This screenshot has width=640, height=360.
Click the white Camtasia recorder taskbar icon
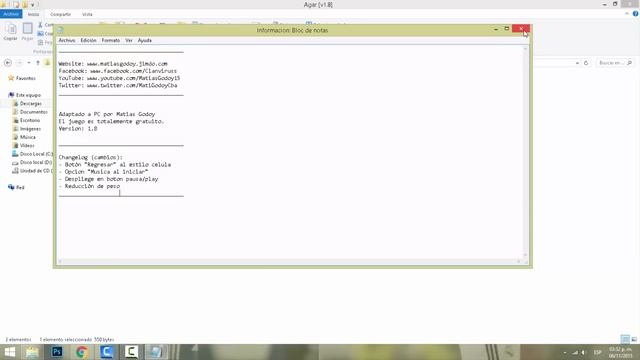coord(131,352)
